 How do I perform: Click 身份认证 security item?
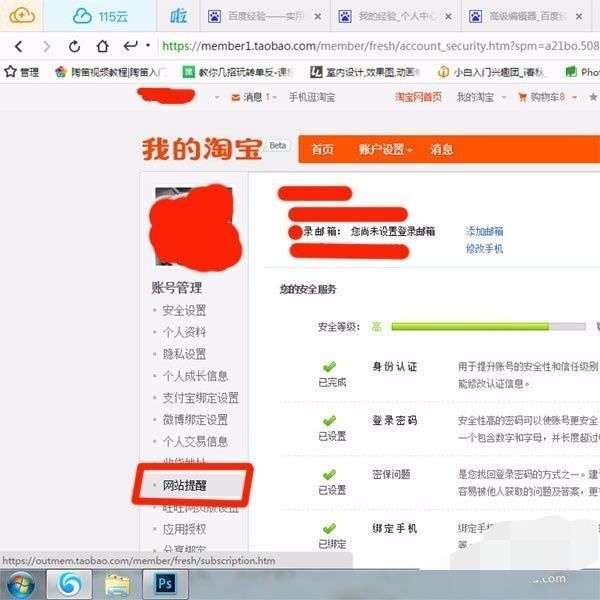click(x=395, y=367)
